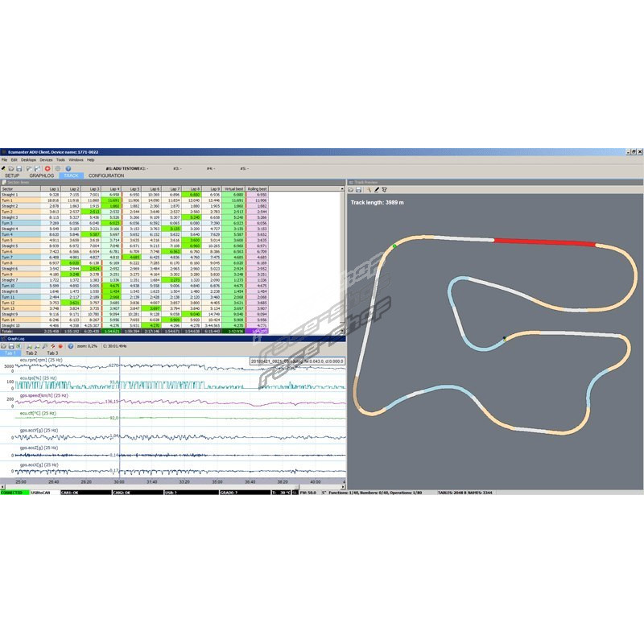Click the open folder icon in main toolbar
Viewport: 644px width, 644px height.
tap(11, 168)
